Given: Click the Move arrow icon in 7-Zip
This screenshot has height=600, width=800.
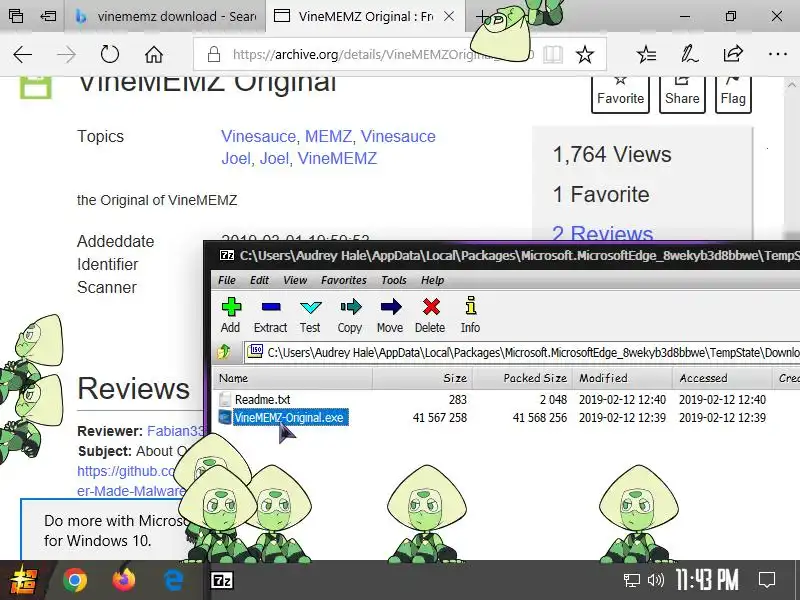Looking at the screenshot, I should coord(390,307).
